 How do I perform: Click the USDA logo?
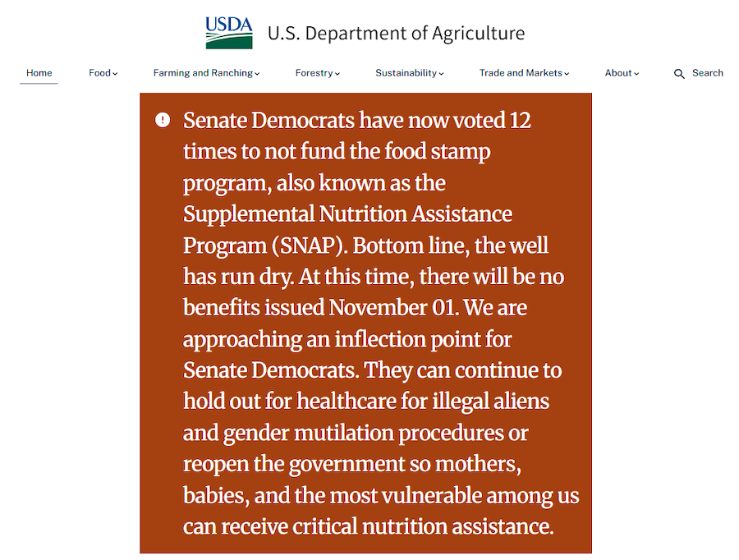pos(229,33)
